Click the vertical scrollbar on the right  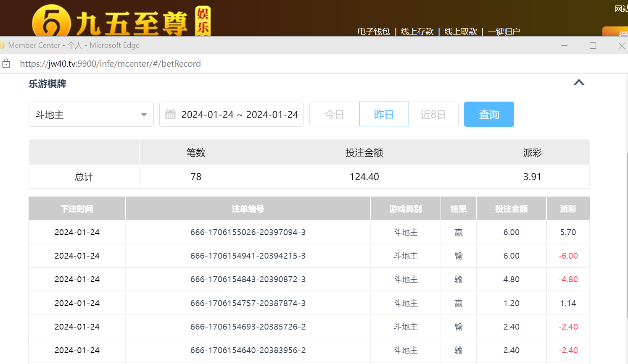tap(626, 235)
